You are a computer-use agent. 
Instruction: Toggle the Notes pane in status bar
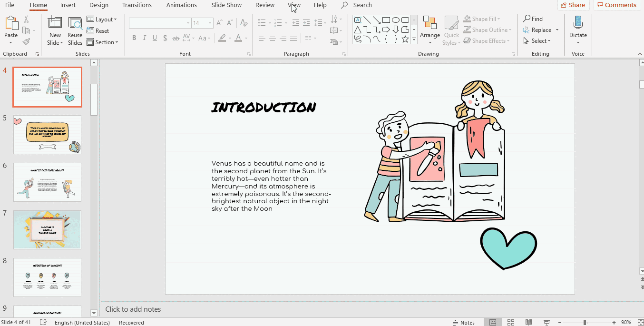tap(463, 322)
